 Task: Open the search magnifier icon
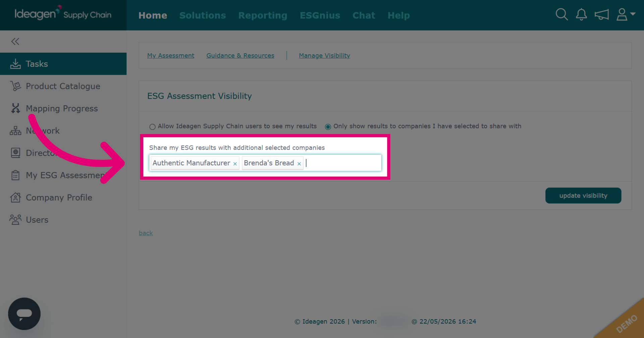(x=561, y=15)
